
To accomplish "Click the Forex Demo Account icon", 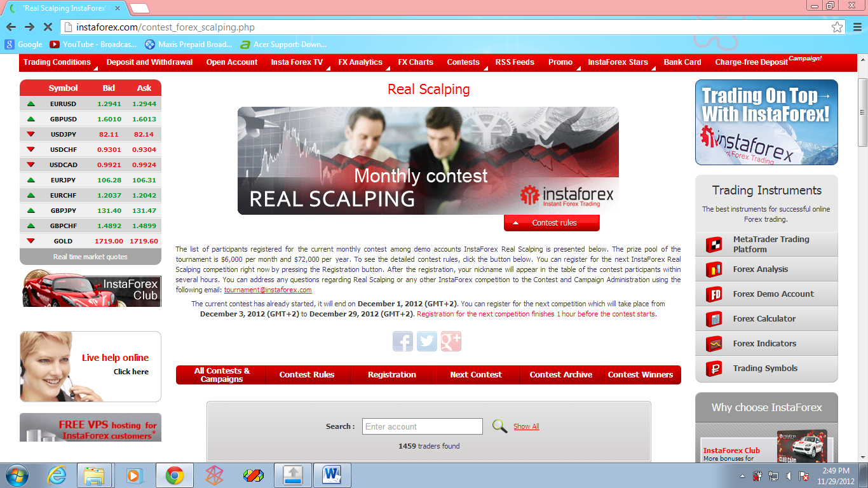I will (x=714, y=294).
